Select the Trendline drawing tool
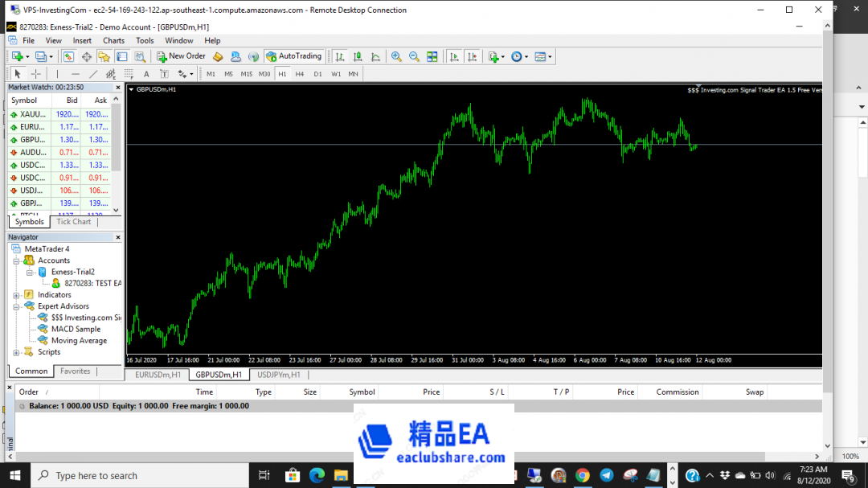Image resolution: width=868 pixels, height=488 pixels. tap(93, 74)
